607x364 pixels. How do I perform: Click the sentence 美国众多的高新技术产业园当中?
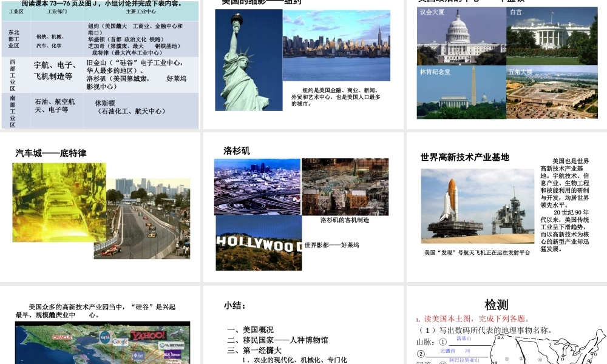point(96,311)
